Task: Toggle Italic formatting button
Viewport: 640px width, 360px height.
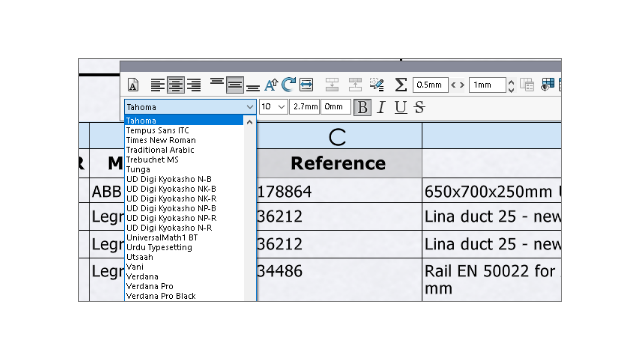Action: pos(381,107)
